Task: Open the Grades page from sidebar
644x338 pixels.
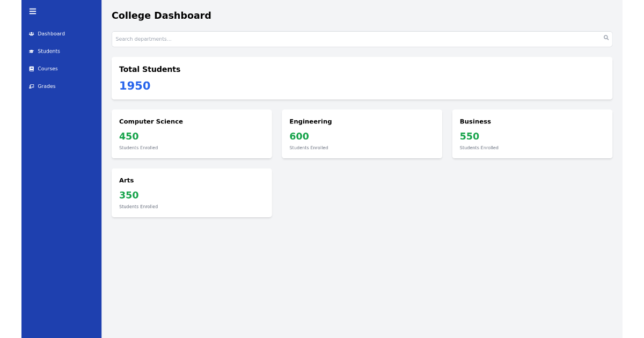Action: click(46, 86)
